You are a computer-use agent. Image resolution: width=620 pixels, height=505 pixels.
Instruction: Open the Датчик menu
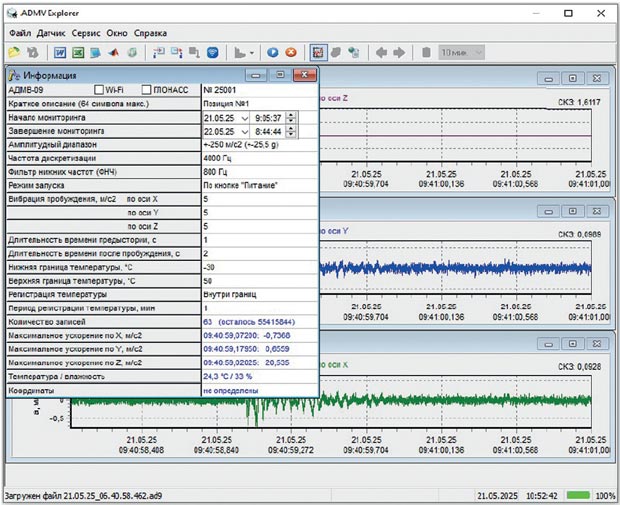tap(51, 33)
